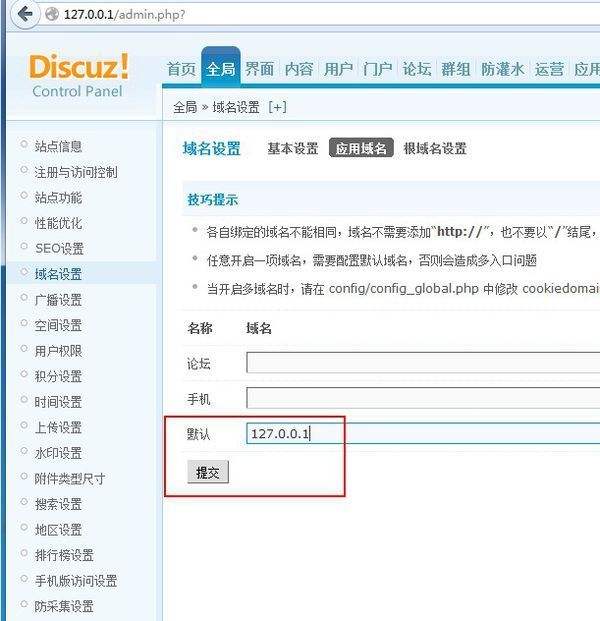Image resolution: width=600 pixels, height=621 pixels.
Task: Switch to the 根域名设置 sub-tab
Action: click(x=435, y=149)
